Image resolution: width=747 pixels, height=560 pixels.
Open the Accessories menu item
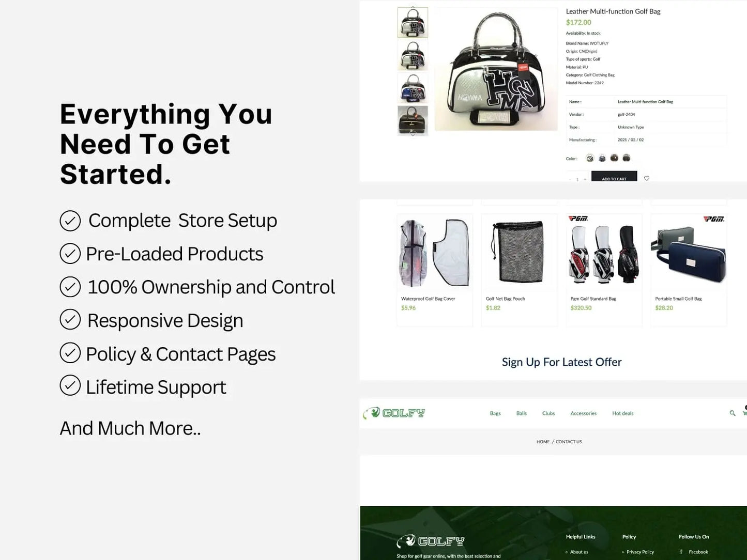point(583,413)
